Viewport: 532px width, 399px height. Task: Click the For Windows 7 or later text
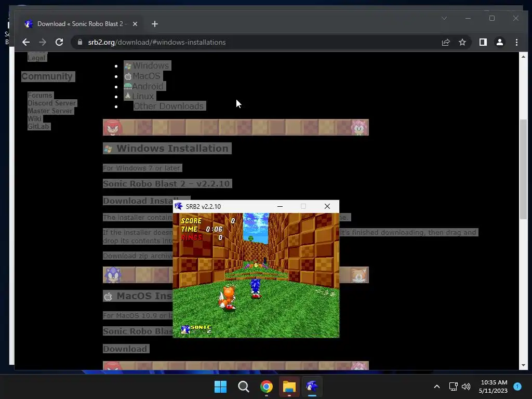click(142, 168)
